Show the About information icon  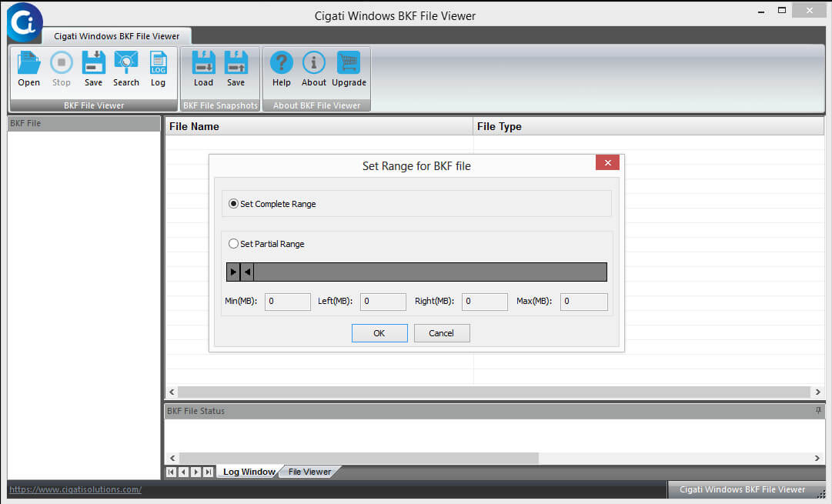tap(313, 63)
